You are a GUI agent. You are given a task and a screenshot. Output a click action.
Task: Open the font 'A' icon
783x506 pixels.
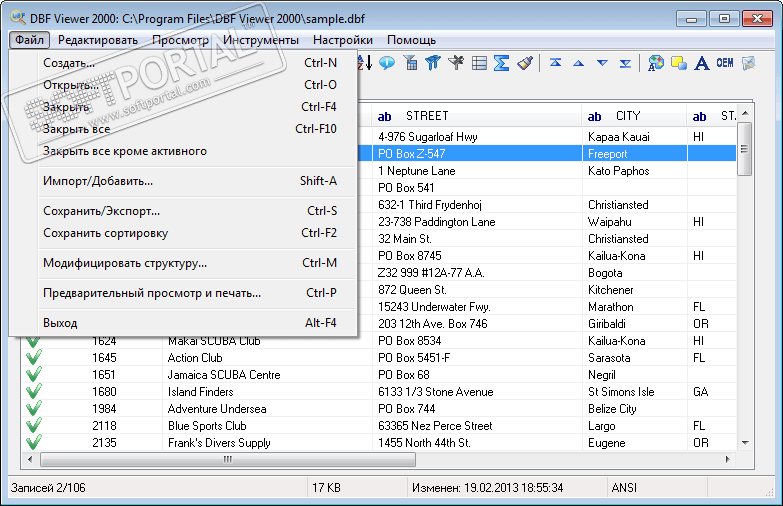(702, 63)
